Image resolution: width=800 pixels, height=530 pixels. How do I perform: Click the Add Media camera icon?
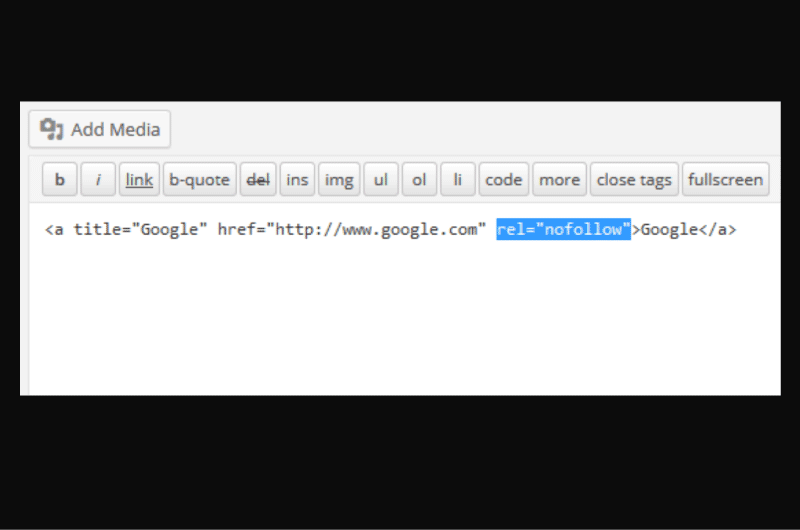tap(52, 129)
